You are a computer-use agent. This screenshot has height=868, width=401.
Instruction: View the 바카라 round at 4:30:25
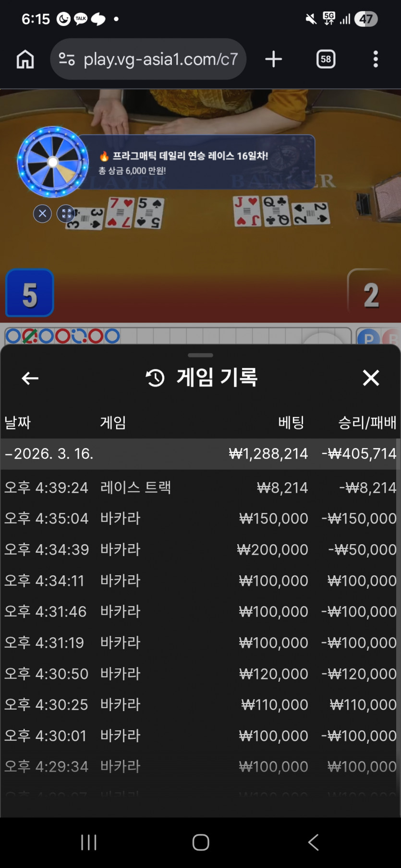(200, 704)
